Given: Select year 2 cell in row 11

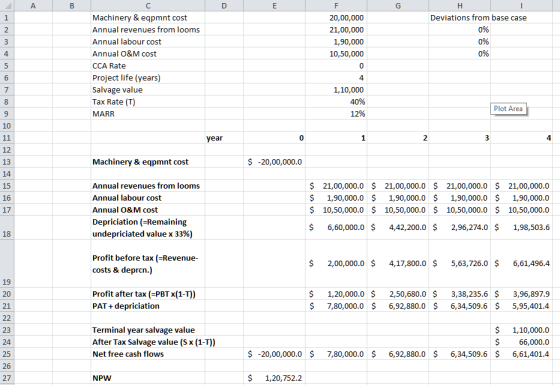Looking at the screenshot, I should tap(398, 138).
